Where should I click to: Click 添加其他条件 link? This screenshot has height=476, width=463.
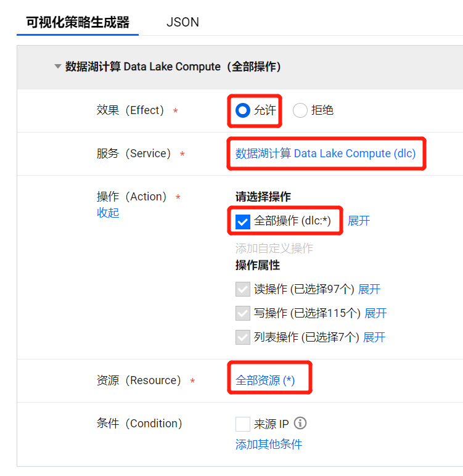269,445
